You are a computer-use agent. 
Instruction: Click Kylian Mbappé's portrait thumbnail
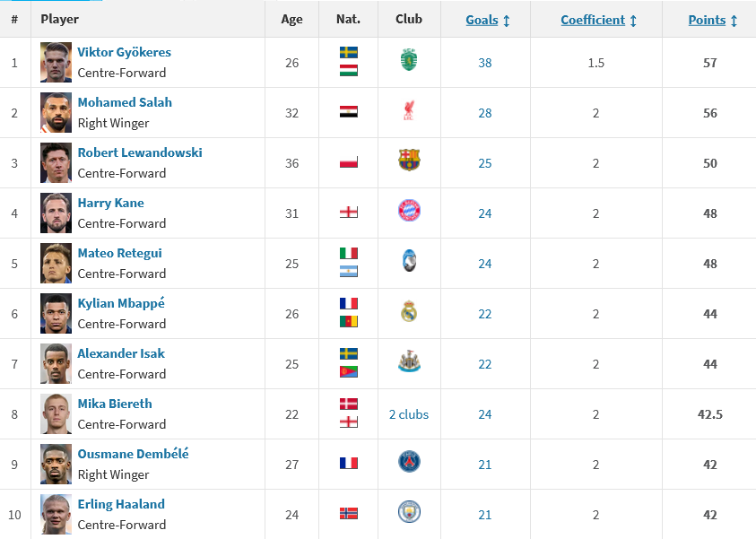56,313
